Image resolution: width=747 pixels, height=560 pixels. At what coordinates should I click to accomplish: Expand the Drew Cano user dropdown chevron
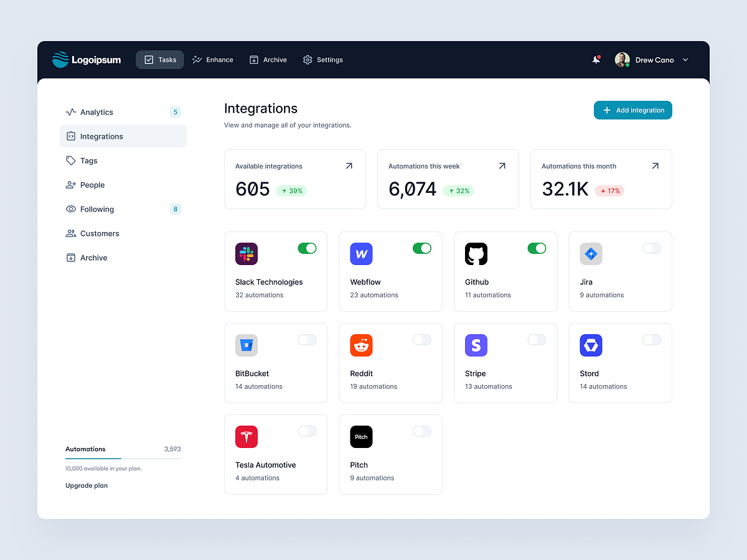point(685,60)
